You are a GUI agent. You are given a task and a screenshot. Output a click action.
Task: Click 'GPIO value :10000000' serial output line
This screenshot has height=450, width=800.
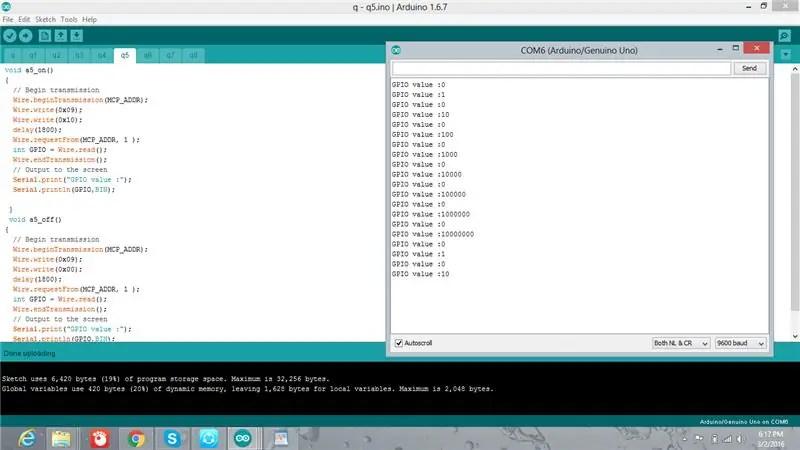coord(433,234)
